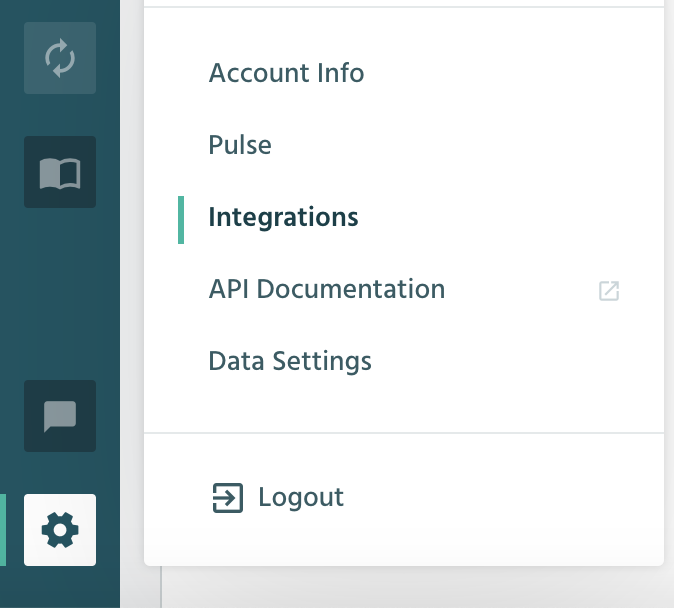Click the logout arrow icon
Viewport: 674px width, 608px height.
click(x=228, y=498)
